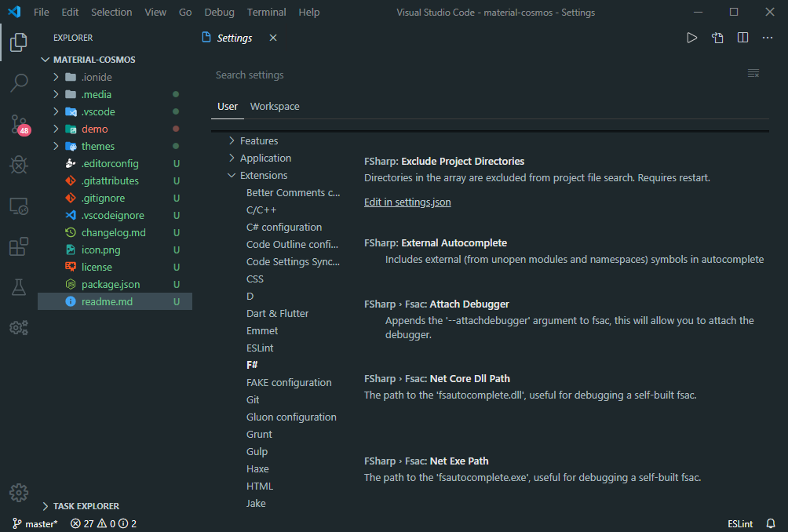Open the Debug view bug icon
Image resolution: width=788 pixels, height=532 pixels.
pyautogui.click(x=19, y=165)
